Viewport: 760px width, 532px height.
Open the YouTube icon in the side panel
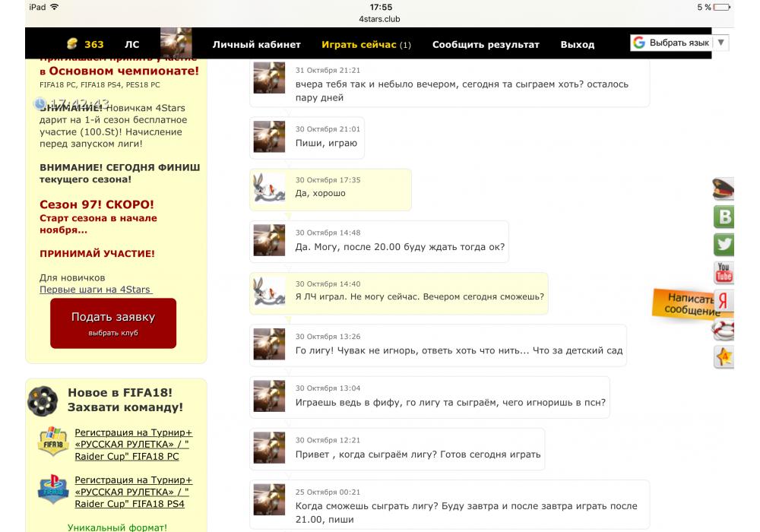point(724,272)
